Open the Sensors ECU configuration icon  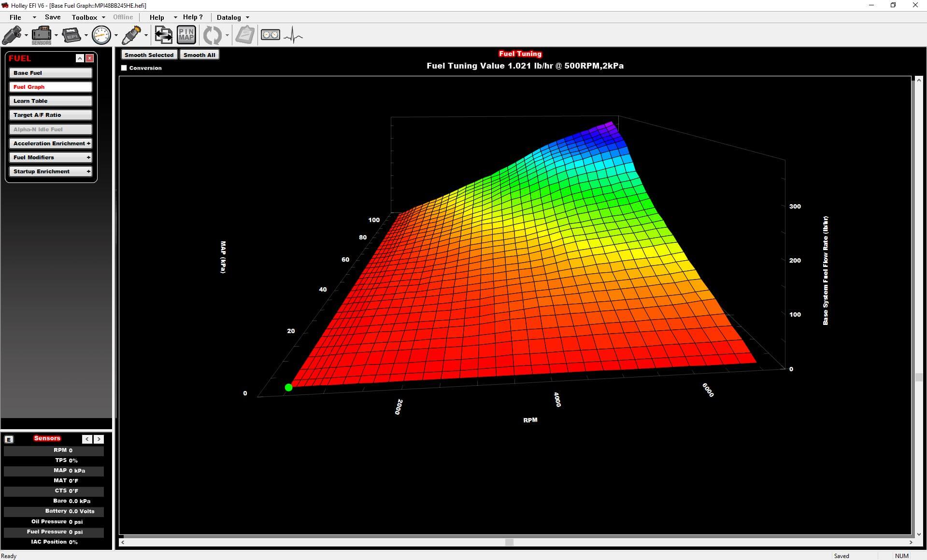pyautogui.click(x=41, y=35)
